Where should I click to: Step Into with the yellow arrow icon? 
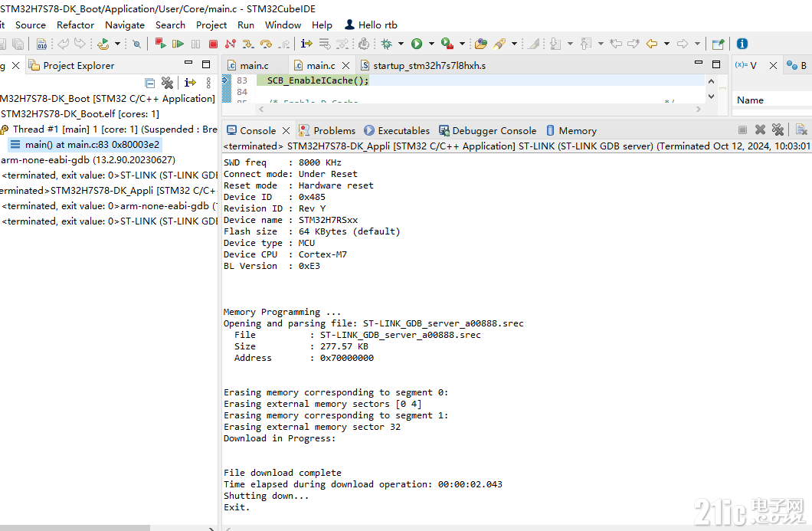[x=248, y=44]
